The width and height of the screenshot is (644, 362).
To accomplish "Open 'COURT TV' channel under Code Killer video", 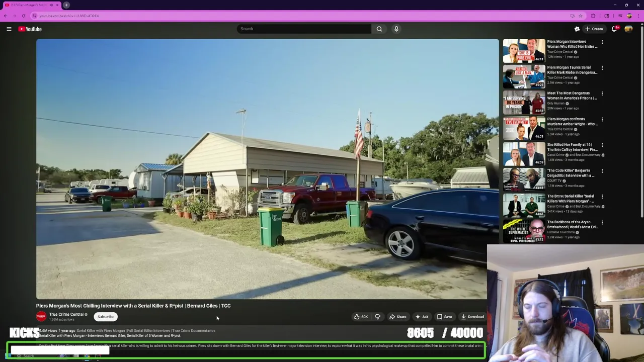I will 554,180.
